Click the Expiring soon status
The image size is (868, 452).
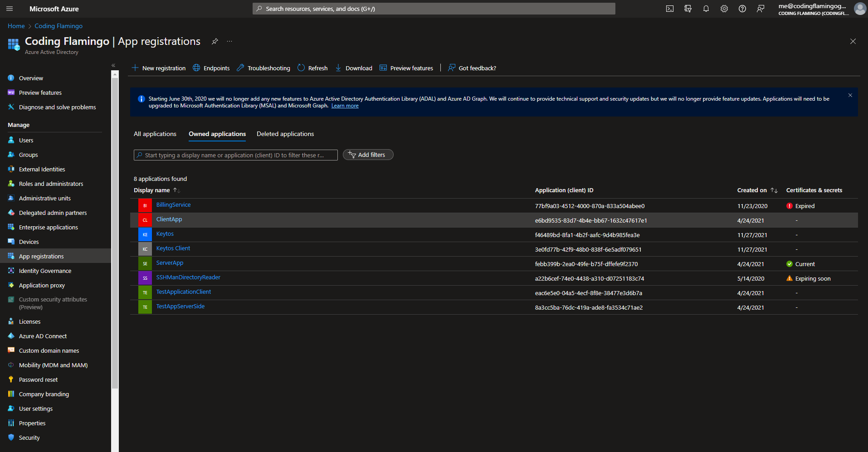coord(809,278)
